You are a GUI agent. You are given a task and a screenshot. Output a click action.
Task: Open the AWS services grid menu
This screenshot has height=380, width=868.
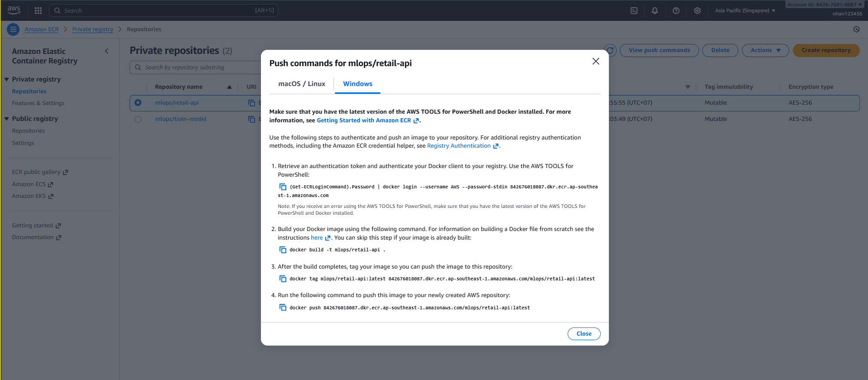click(x=38, y=10)
